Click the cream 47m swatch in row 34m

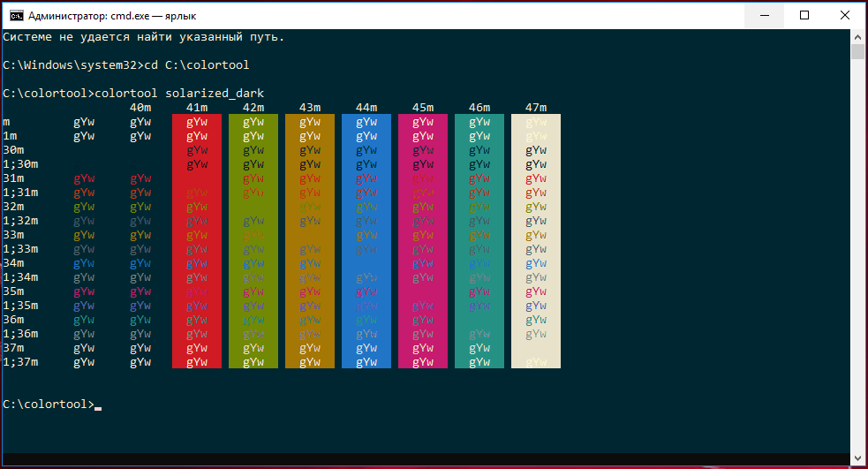[535, 263]
